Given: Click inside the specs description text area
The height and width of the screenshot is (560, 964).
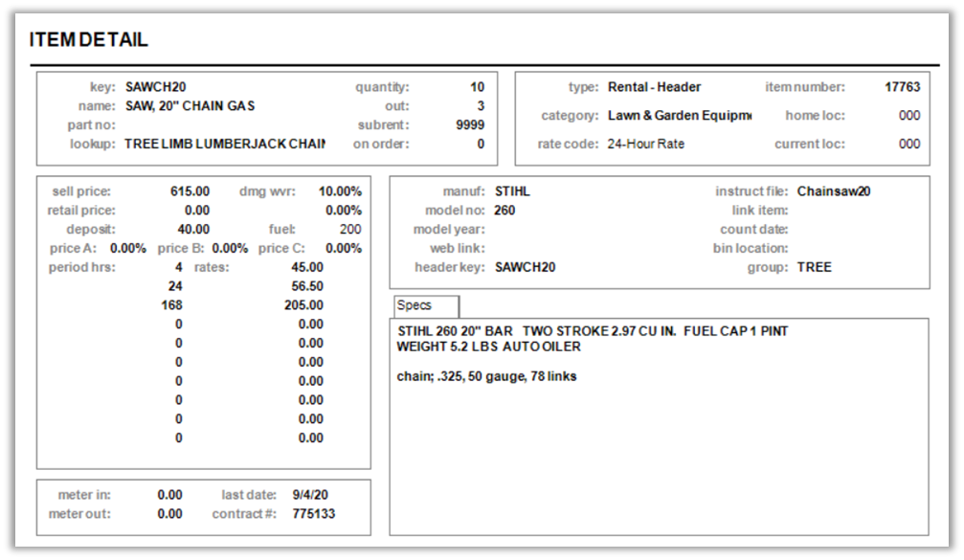Looking at the screenshot, I should coord(659,450).
